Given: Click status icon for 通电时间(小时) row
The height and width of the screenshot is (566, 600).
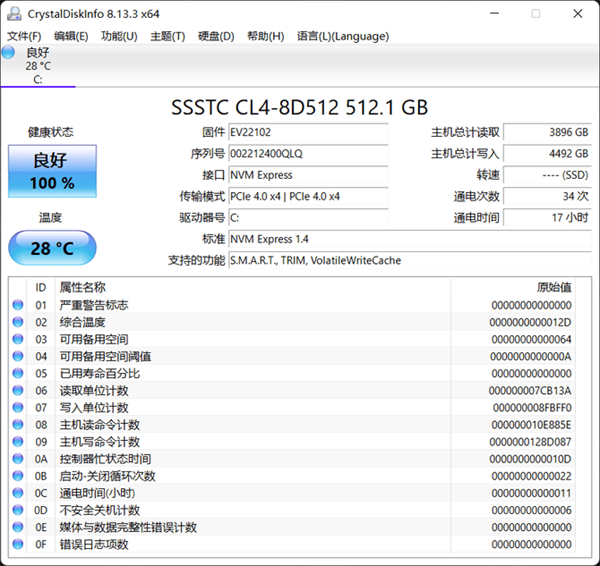Looking at the screenshot, I should (17, 493).
